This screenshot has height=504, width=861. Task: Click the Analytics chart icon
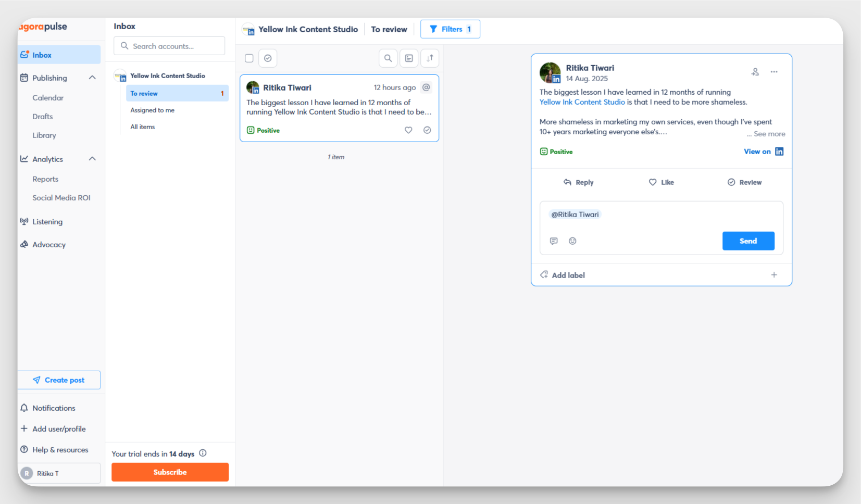(x=24, y=159)
